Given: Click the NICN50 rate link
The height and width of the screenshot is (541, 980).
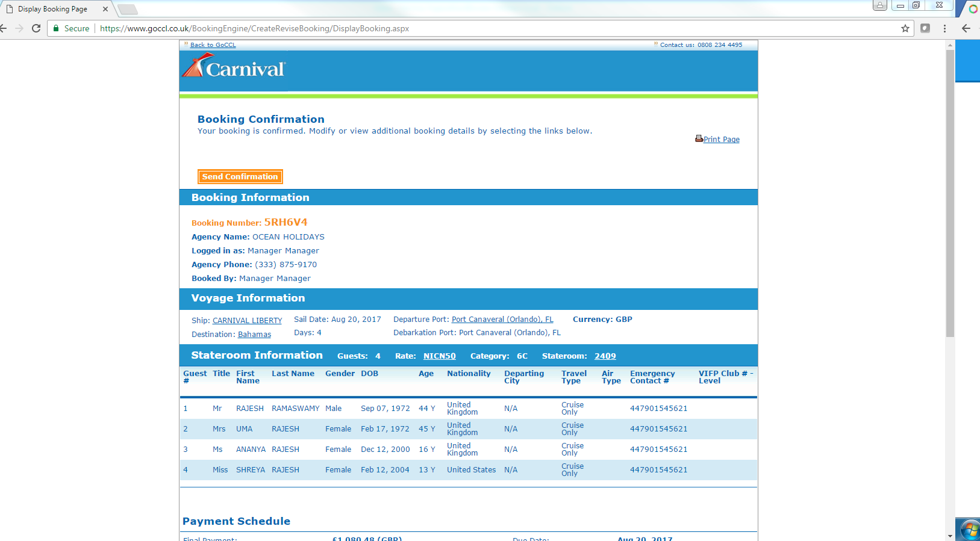Looking at the screenshot, I should click(x=440, y=356).
